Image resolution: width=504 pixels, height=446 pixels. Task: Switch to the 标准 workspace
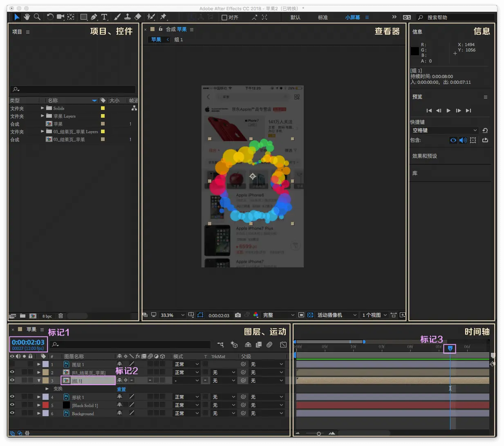click(x=323, y=18)
